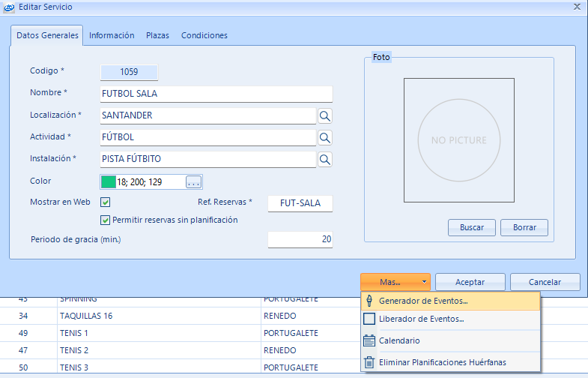The width and height of the screenshot is (588, 378).
Task: Click the application icon in title bar
Action: click(8, 6)
